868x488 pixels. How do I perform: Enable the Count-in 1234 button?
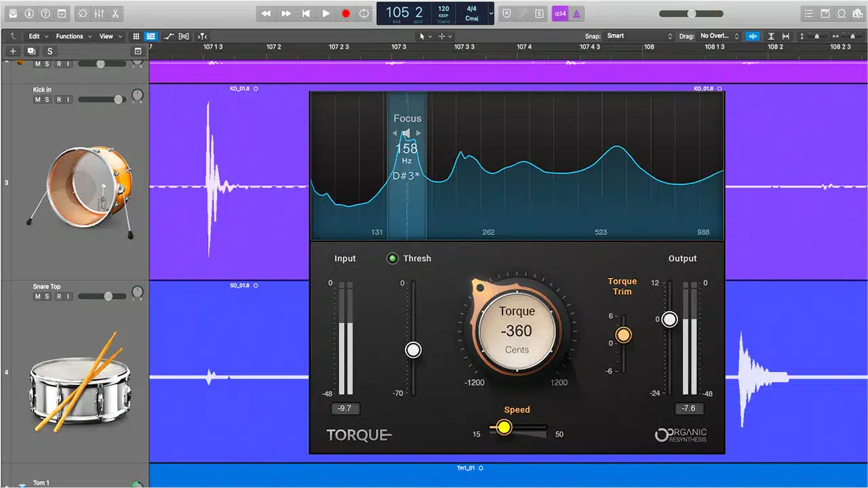click(x=559, y=14)
